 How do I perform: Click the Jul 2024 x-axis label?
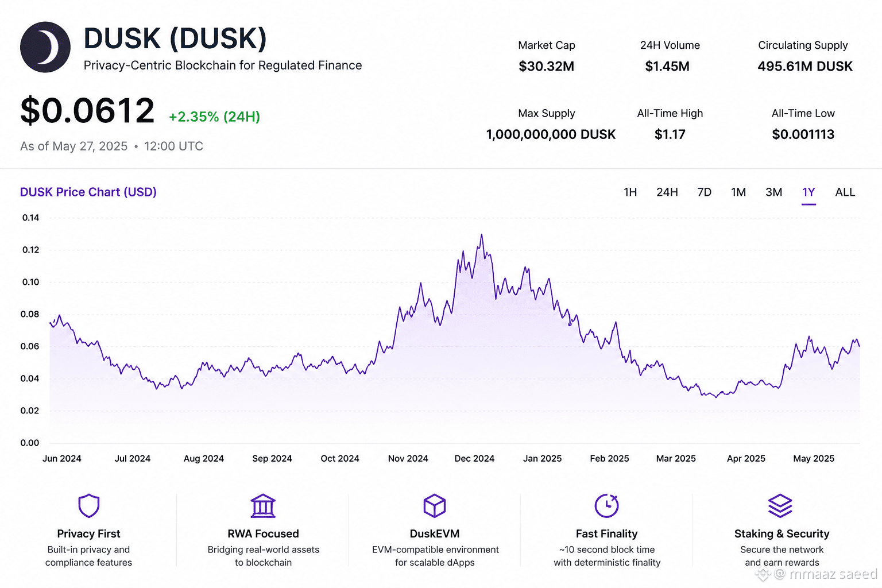point(133,459)
